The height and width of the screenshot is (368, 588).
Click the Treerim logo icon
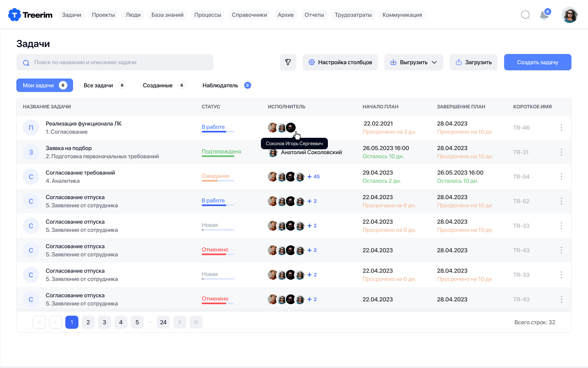pyautogui.click(x=14, y=15)
